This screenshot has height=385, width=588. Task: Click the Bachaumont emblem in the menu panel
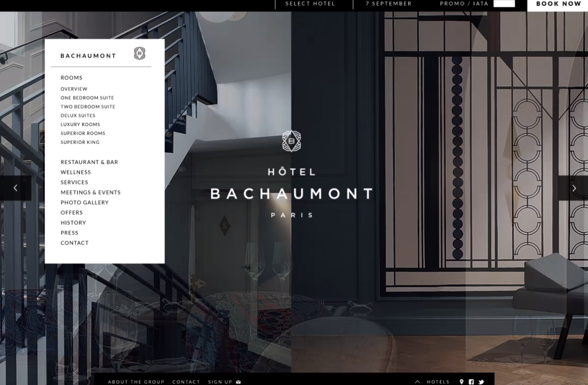point(140,53)
